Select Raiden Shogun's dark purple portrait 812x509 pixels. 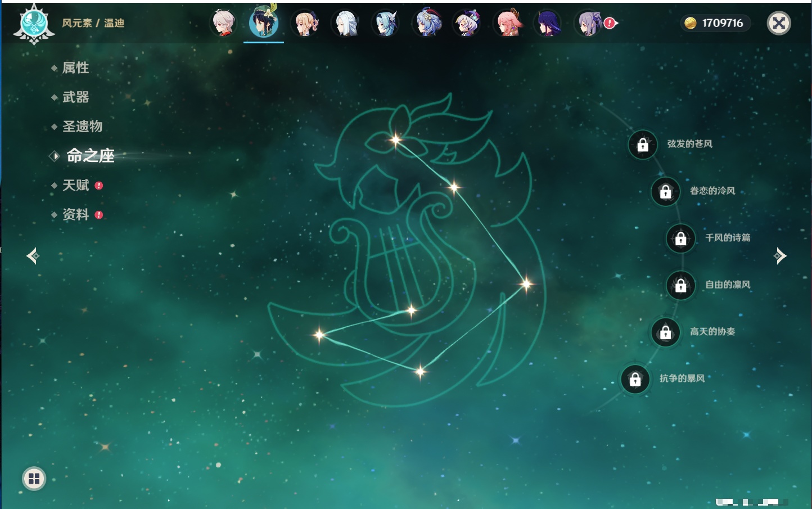[548, 23]
